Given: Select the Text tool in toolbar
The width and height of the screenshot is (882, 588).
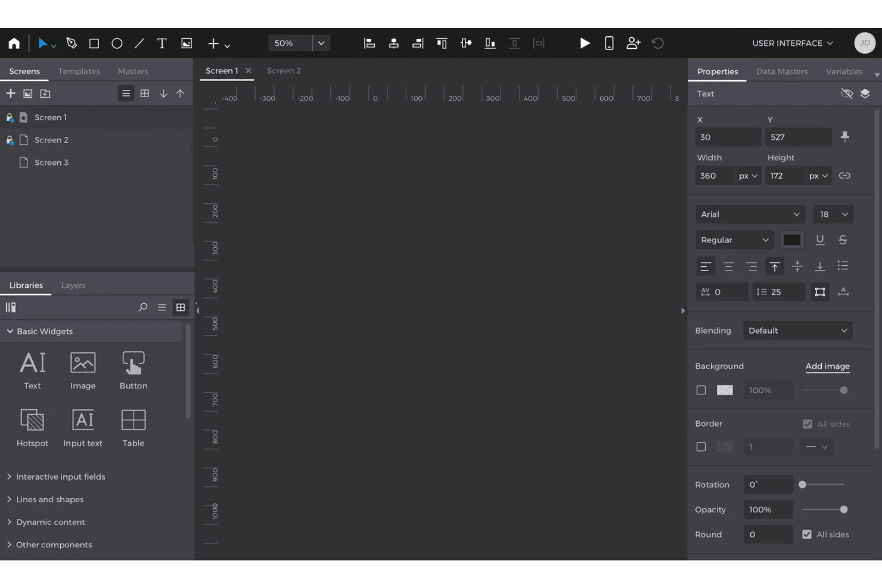Looking at the screenshot, I should click(x=162, y=43).
